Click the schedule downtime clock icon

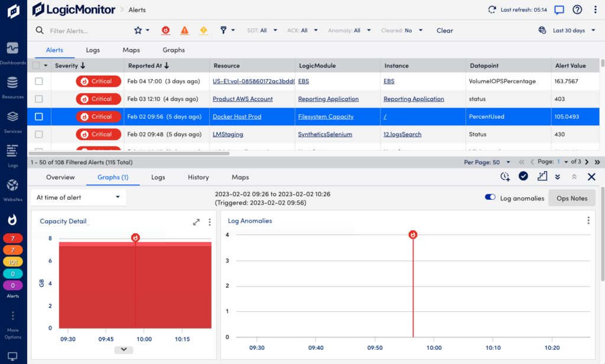[505, 177]
